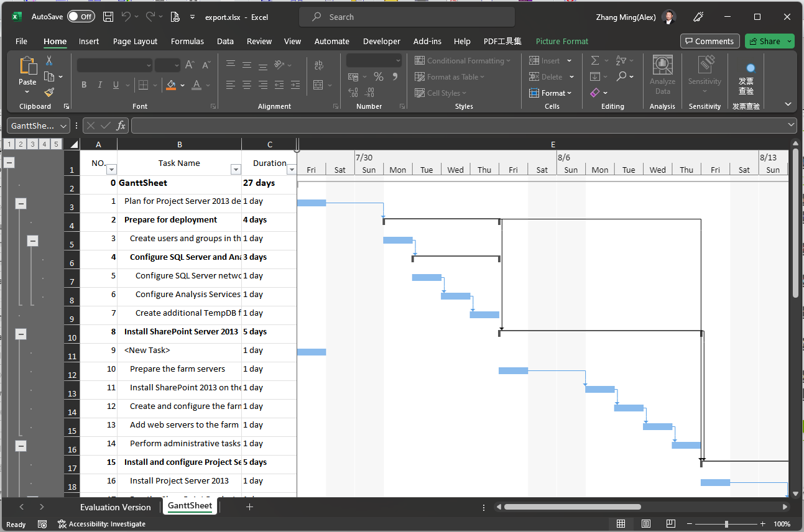This screenshot has height=532, width=804.
Task: Click the Borders icon
Action: coord(143,85)
